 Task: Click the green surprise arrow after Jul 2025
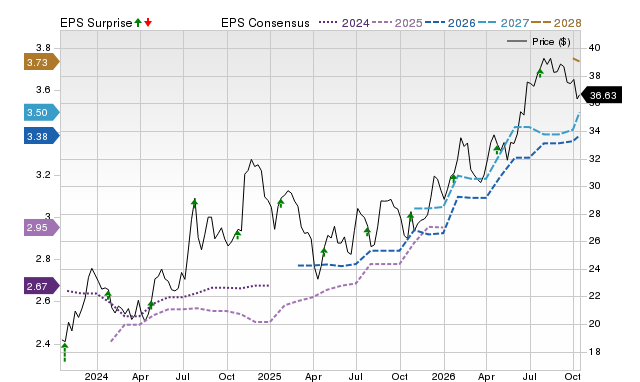367,232
